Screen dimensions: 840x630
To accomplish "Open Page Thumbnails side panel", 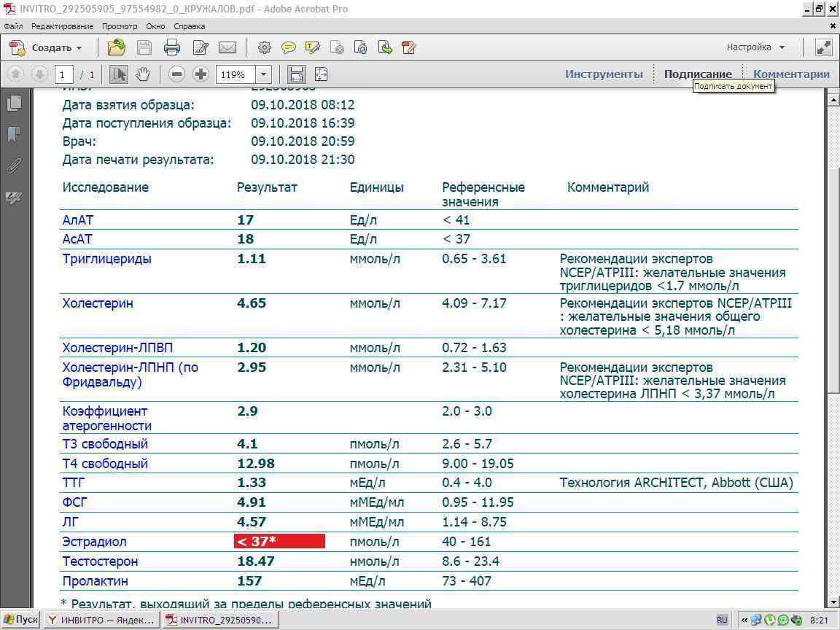I will [x=14, y=103].
